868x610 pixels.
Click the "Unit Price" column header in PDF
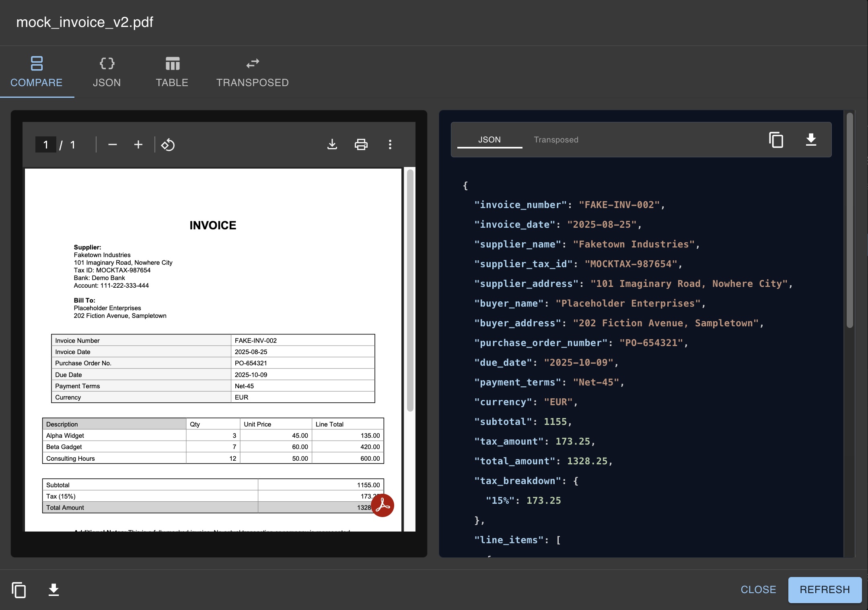(x=276, y=424)
